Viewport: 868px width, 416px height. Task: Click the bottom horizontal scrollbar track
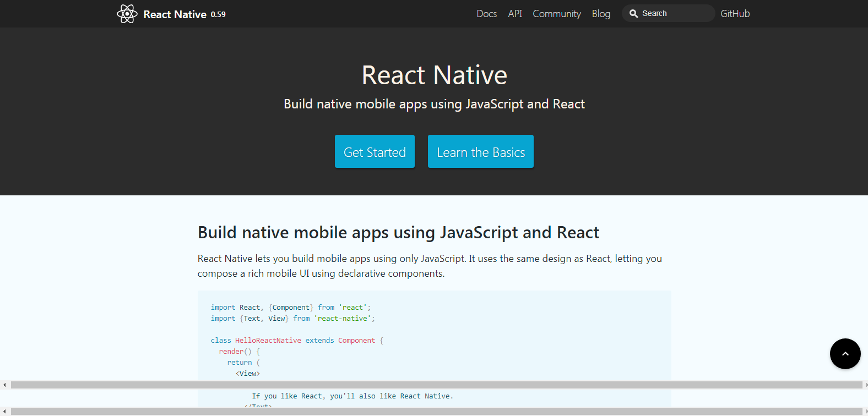click(436, 412)
